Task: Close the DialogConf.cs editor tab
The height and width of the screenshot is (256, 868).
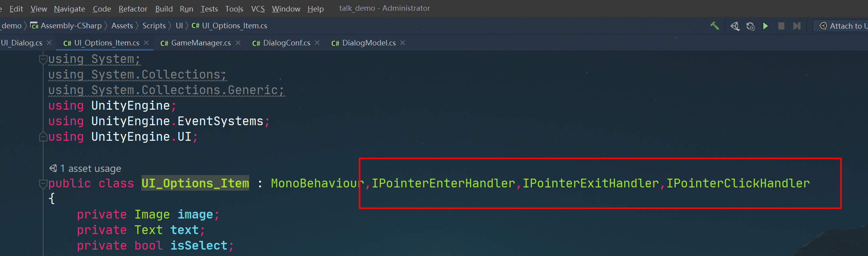Action: [x=317, y=43]
